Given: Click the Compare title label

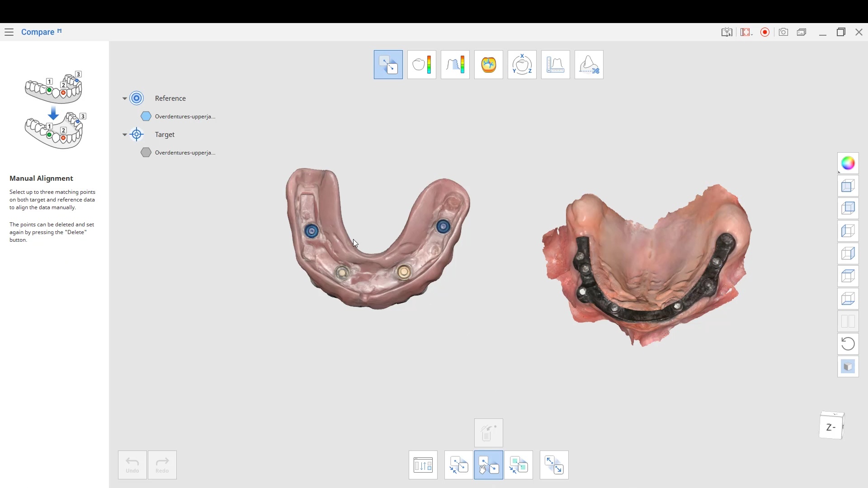Looking at the screenshot, I should [38, 32].
